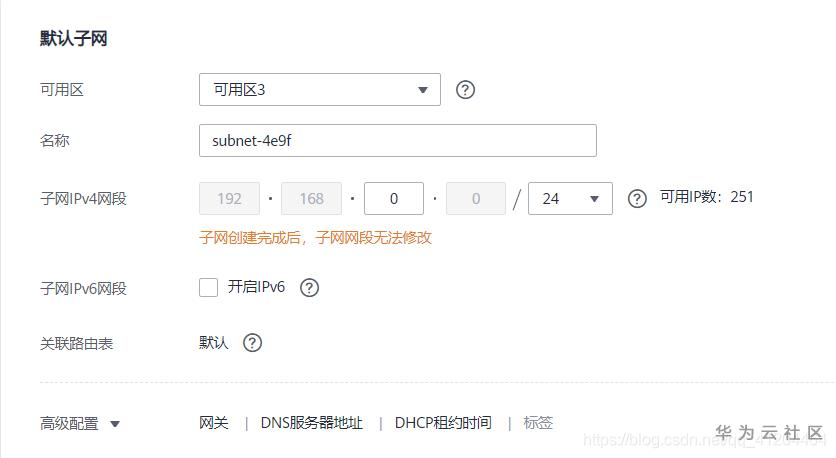Click the help icon next to 默认 route table
This screenshot has height=458, width=836.
(x=252, y=343)
